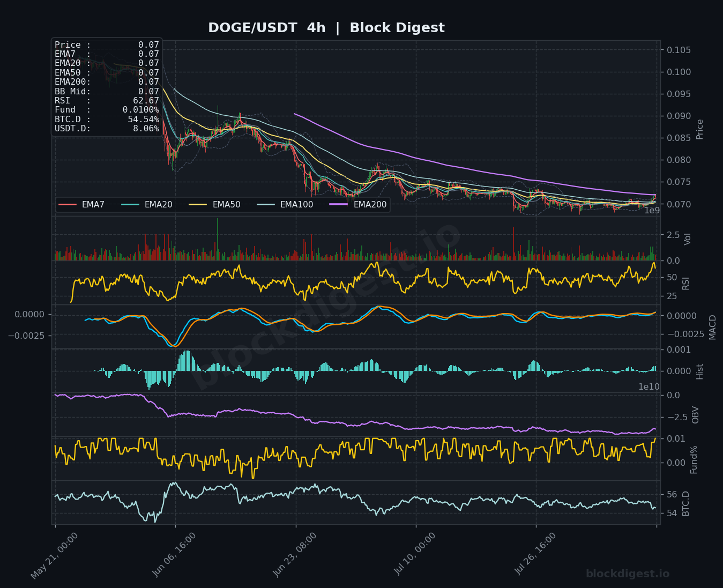Click the right-side MACD 0.0000 tick
Screen dimensions: 723x588
(x=681, y=316)
